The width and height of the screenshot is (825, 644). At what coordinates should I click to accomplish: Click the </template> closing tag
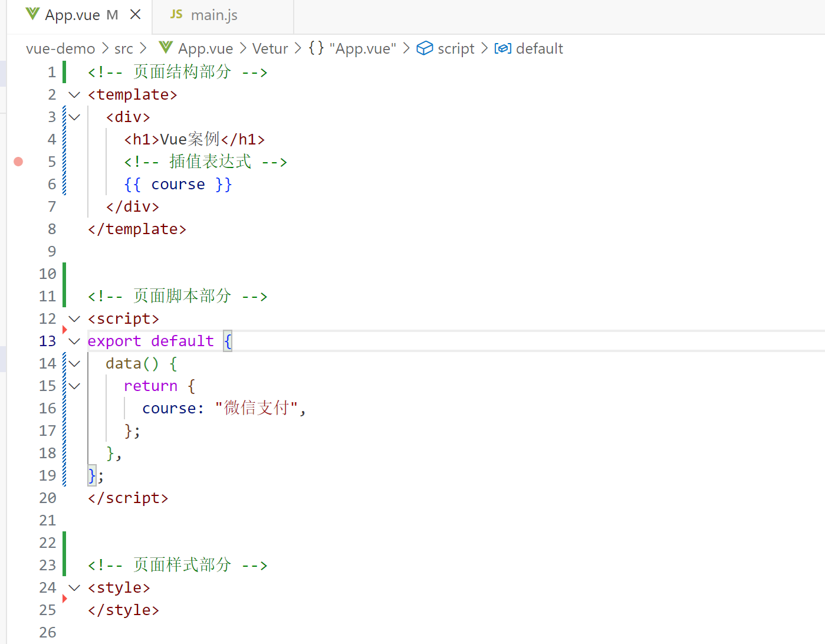pos(137,229)
